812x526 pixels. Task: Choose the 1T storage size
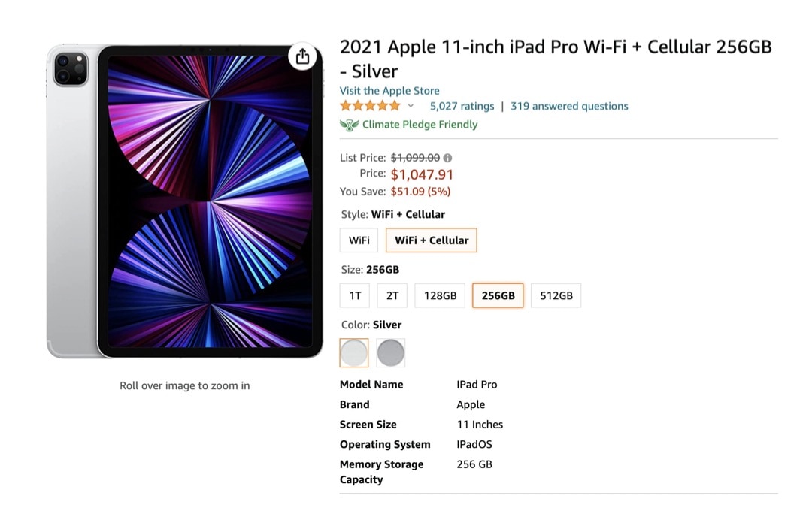pos(354,295)
